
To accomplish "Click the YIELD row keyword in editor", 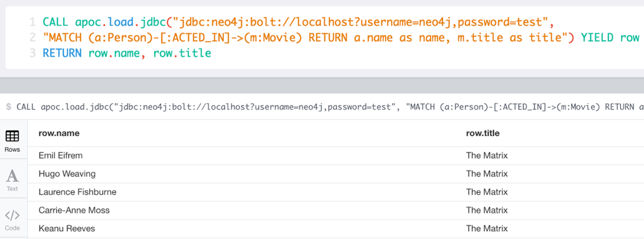I will pyautogui.click(x=610, y=38).
